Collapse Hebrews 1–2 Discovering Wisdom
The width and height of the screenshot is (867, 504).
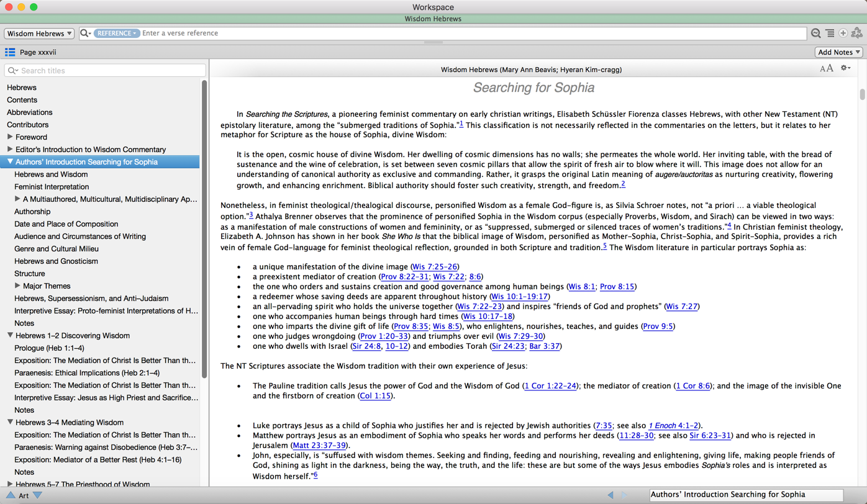pos(10,335)
